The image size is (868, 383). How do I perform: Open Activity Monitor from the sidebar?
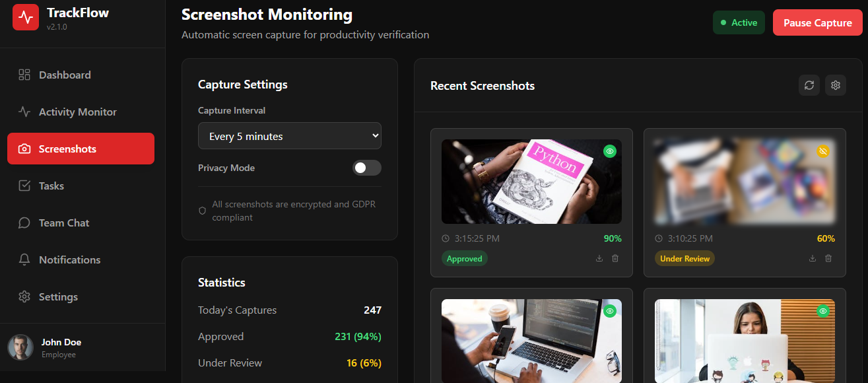[81, 112]
